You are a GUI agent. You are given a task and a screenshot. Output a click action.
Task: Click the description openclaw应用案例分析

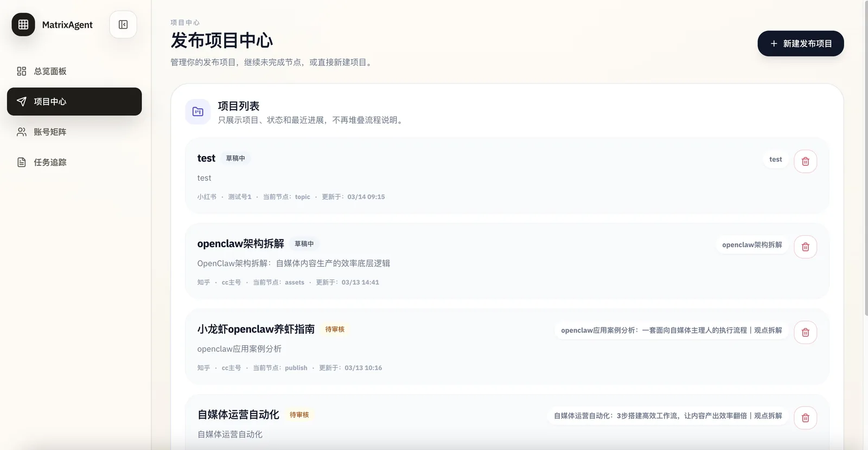click(239, 349)
